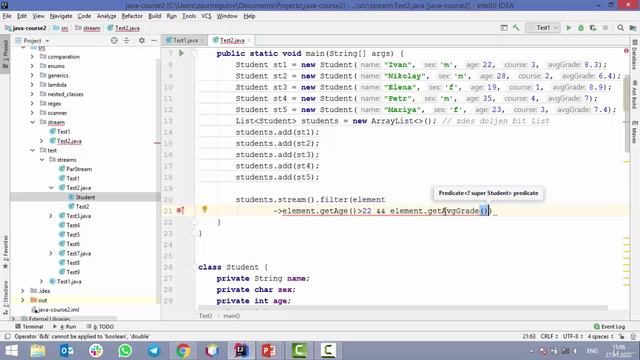Toggle the Database tool window

635,55
